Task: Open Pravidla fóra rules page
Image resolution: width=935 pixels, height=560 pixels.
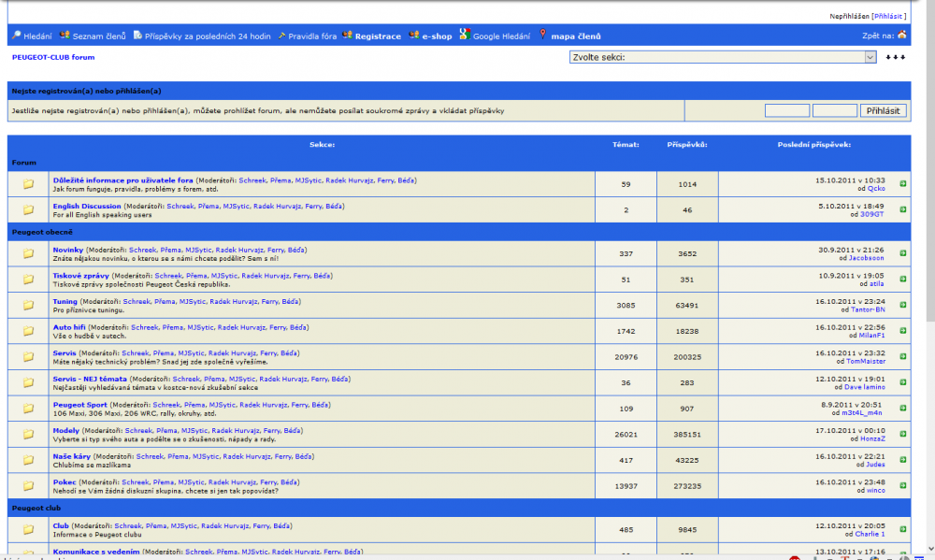Action: [x=312, y=36]
